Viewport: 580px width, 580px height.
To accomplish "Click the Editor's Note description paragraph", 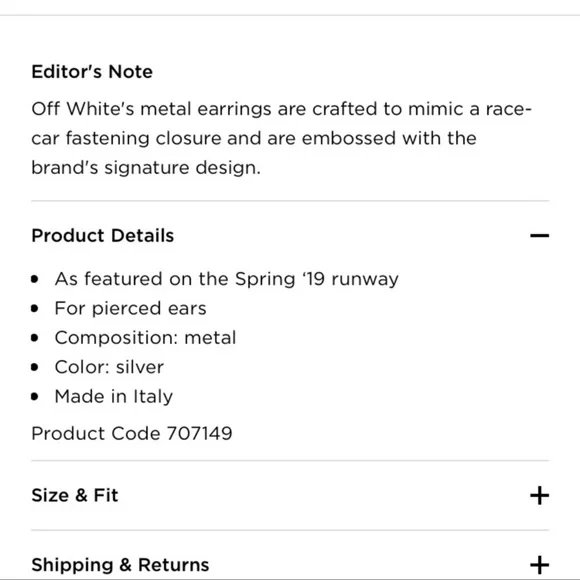I will tap(281, 138).
